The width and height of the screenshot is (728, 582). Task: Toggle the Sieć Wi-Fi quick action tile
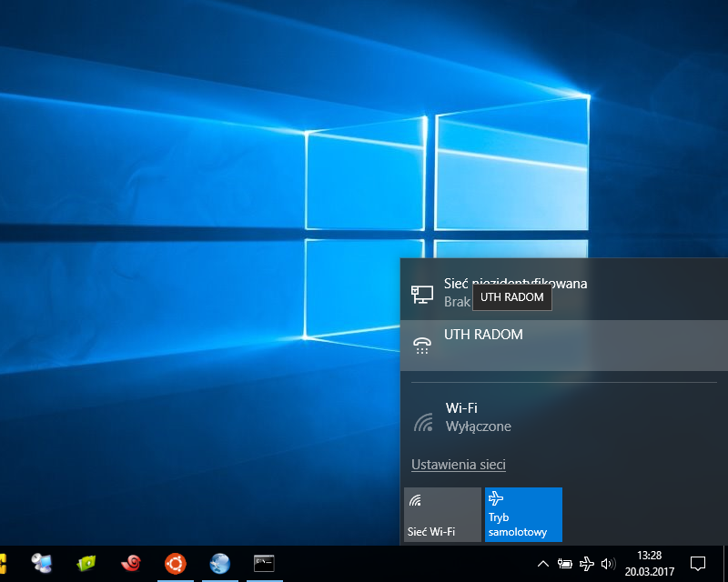tap(442, 515)
